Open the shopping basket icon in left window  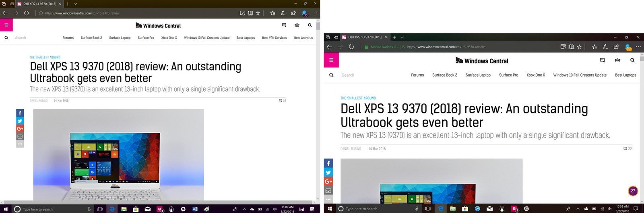(x=297, y=25)
